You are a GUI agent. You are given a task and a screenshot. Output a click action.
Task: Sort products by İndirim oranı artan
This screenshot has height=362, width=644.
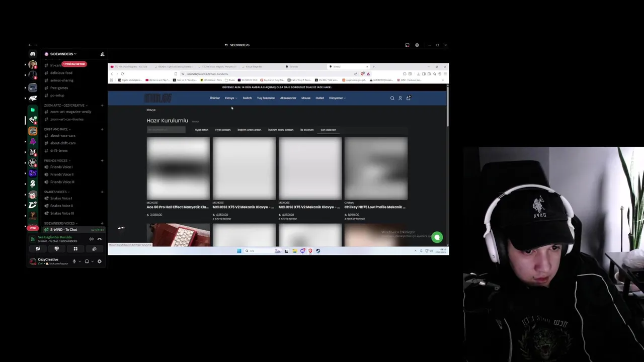click(250, 130)
